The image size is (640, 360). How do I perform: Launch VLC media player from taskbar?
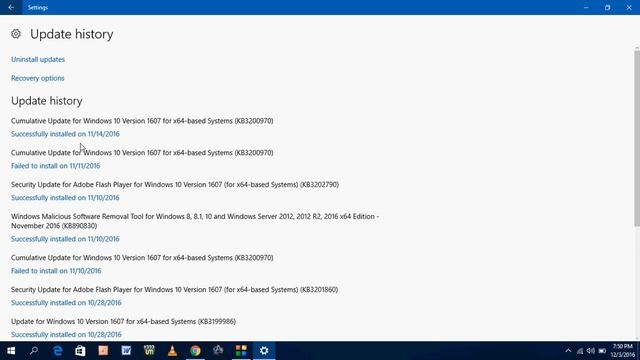point(172,351)
